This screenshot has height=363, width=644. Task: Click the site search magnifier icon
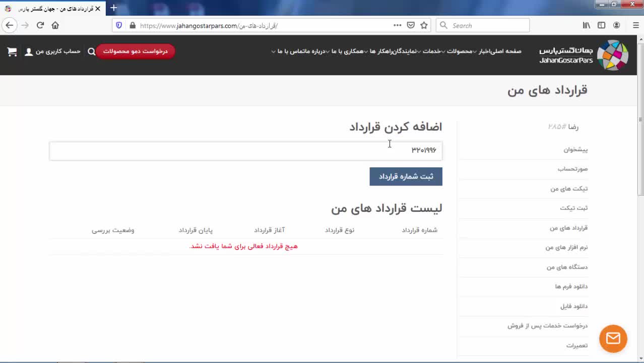click(x=91, y=51)
